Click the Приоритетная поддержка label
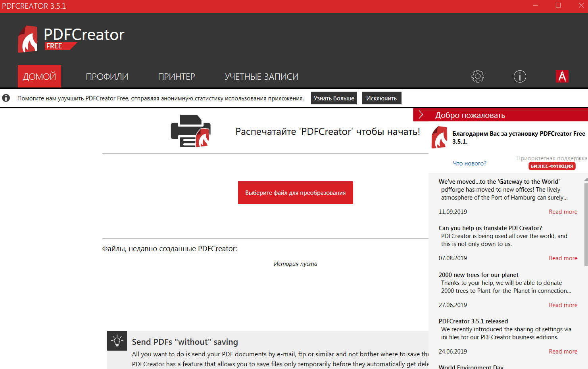588x369 pixels. pos(551,158)
